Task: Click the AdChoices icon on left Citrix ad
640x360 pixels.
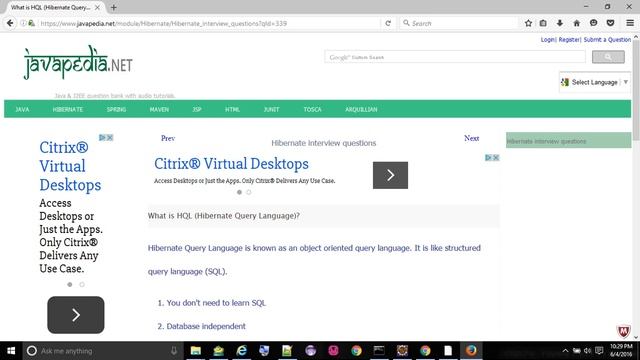Action: [x=102, y=138]
